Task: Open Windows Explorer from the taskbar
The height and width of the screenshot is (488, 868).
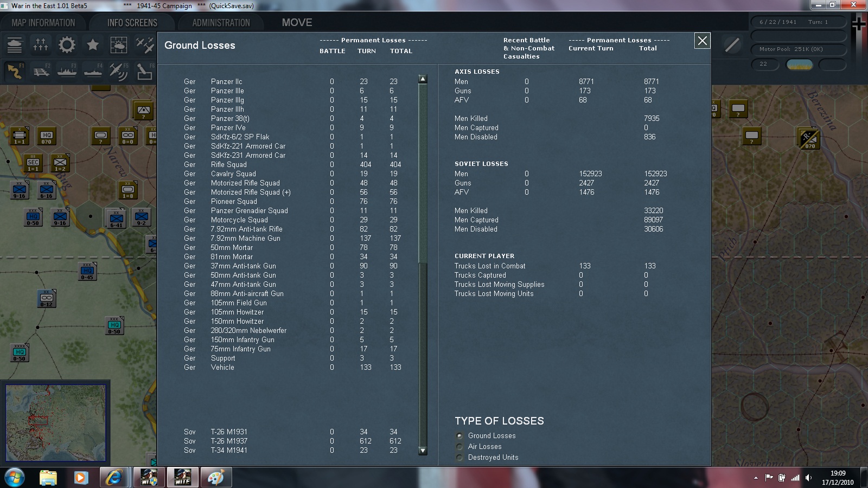Action: (48, 478)
